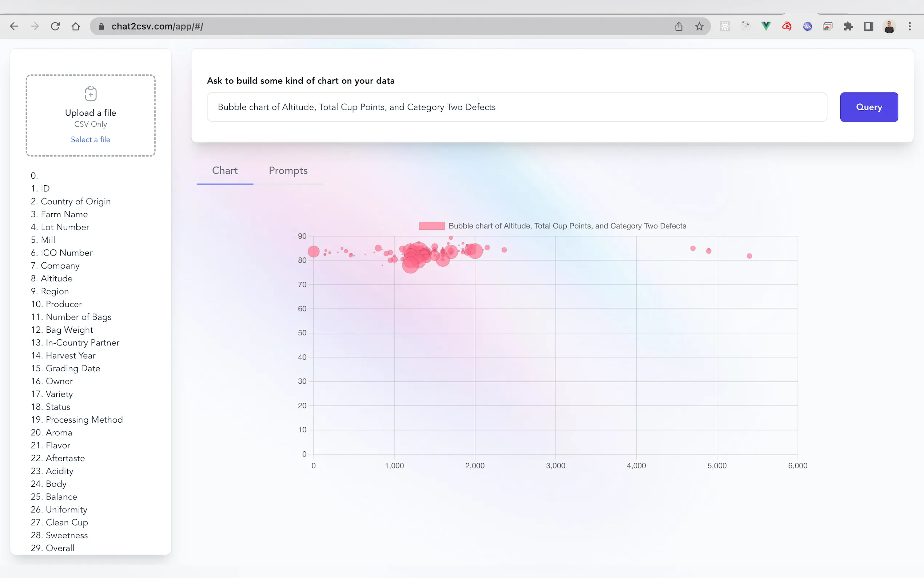Viewport: 924px width, 578px height.
Task: Select the Chart tab
Action: pyautogui.click(x=224, y=170)
